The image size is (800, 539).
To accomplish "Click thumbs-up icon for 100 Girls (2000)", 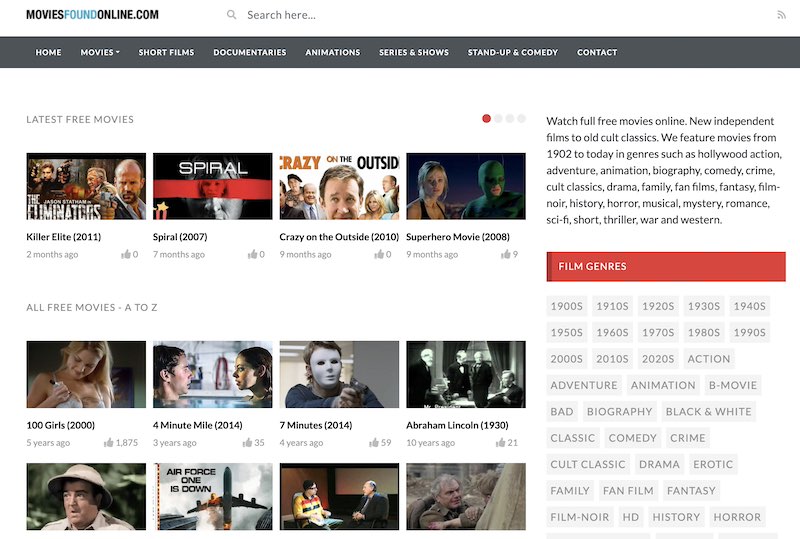I will click(108, 442).
